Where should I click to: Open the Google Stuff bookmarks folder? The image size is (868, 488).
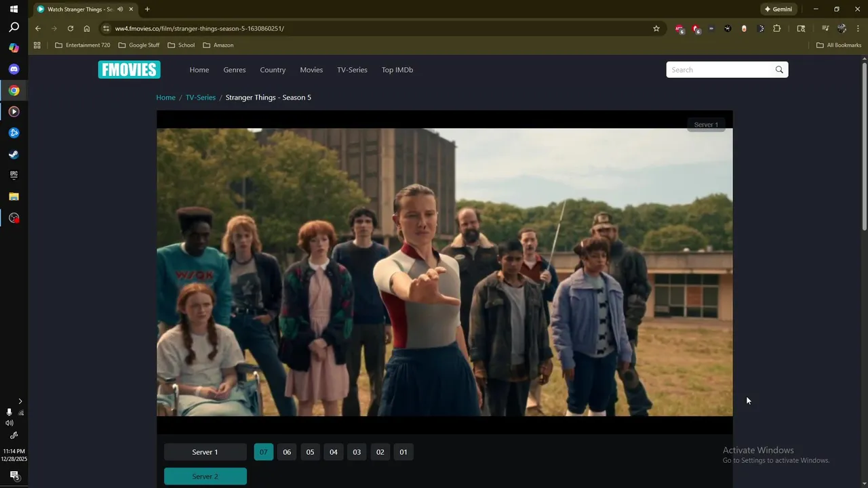tap(139, 45)
